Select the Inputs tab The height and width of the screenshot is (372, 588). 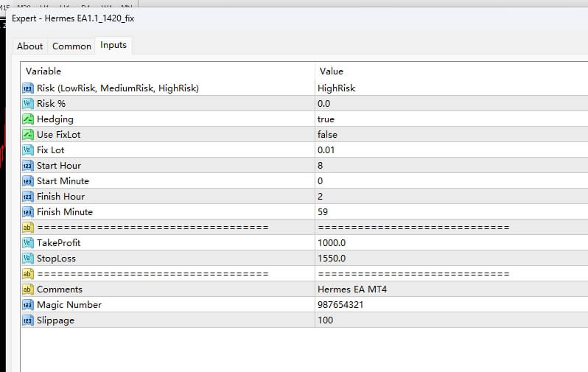point(113,45)
